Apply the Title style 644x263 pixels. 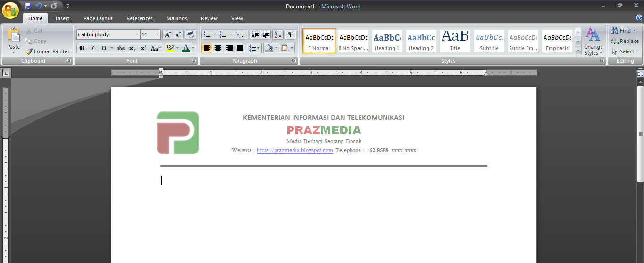(455, 41)
